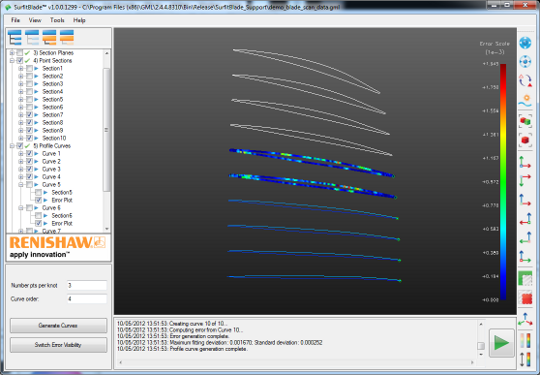
Task: Toggle Error Plot checkbox under Curve 5
Action: tap(39, 200)
